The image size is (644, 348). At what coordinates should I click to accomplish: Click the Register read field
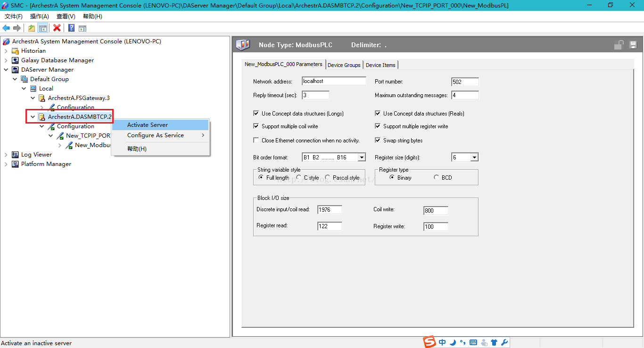pos(330,226)
